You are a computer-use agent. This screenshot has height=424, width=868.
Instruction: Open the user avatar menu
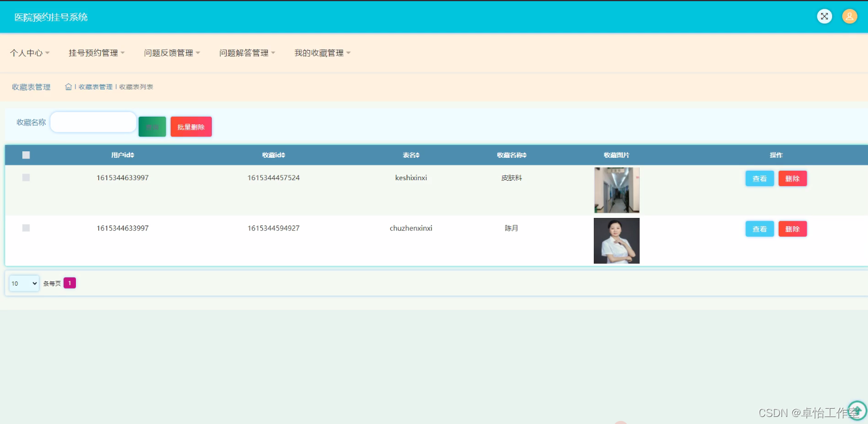(x=849, y=16)
